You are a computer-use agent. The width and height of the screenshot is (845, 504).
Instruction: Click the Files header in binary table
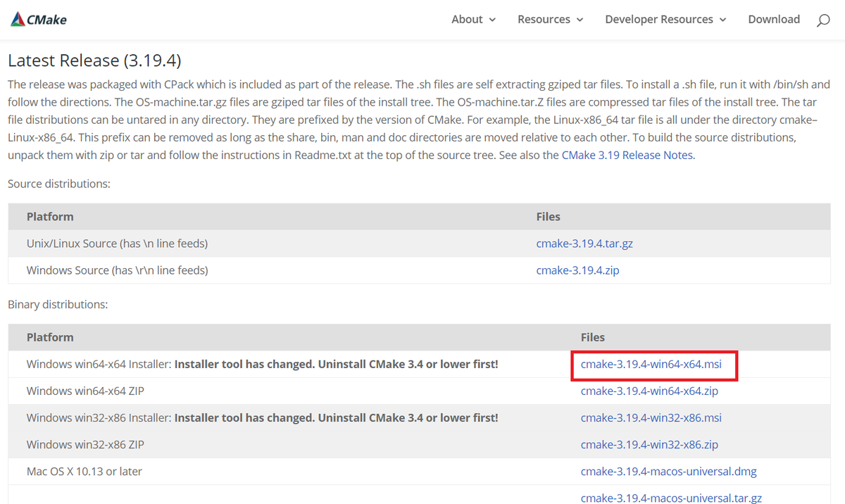pyautogui.click(x=593, y=337)
